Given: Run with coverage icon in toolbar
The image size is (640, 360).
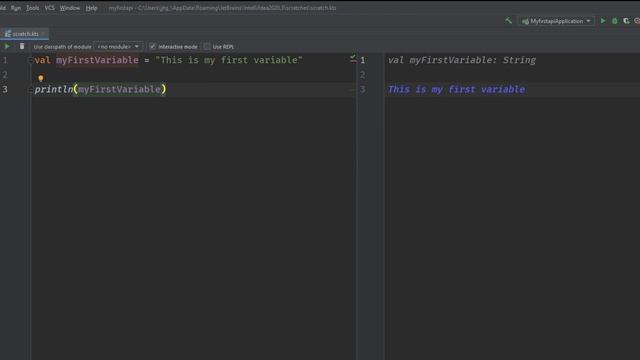Looking at the screenshot, I should tap(627, 21).
